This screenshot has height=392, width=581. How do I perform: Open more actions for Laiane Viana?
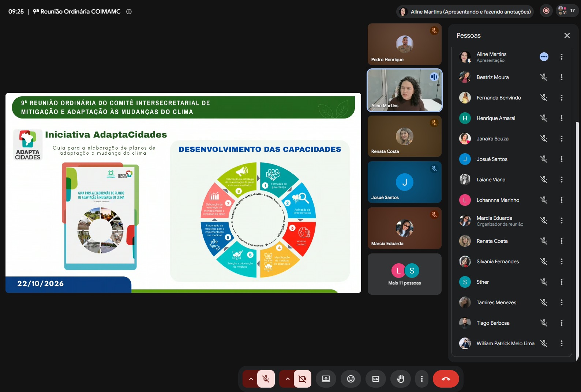[x=562, y=180]
